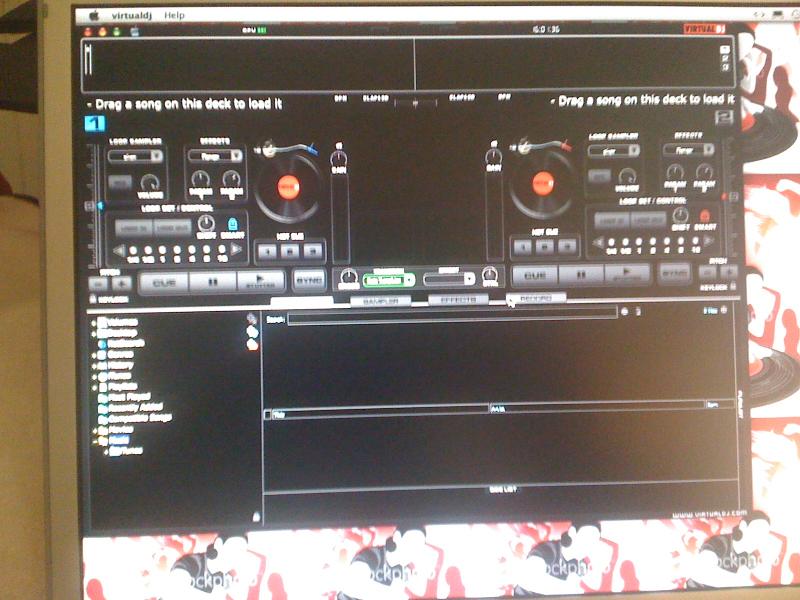Click deck 2 loop sampler Volume knob
Image resolution: width=800 pixels, height=600 pixels.
point(627,177)
